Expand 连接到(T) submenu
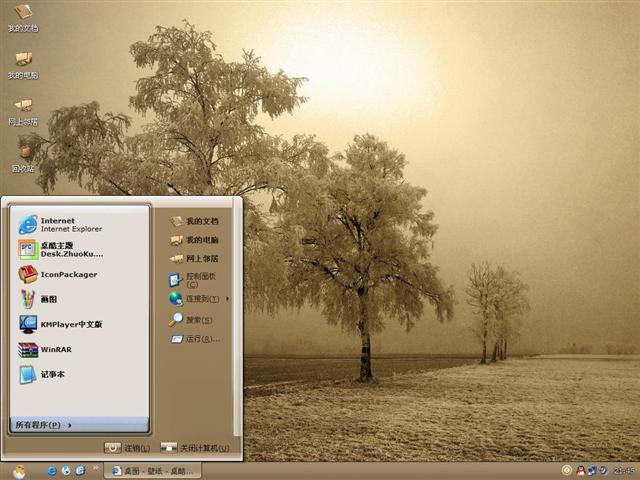The image size is (640, 480). click(x=200, y=299)
